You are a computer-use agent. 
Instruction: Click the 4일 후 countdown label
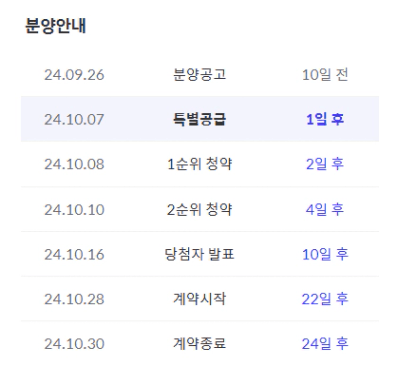pos(325,209)
